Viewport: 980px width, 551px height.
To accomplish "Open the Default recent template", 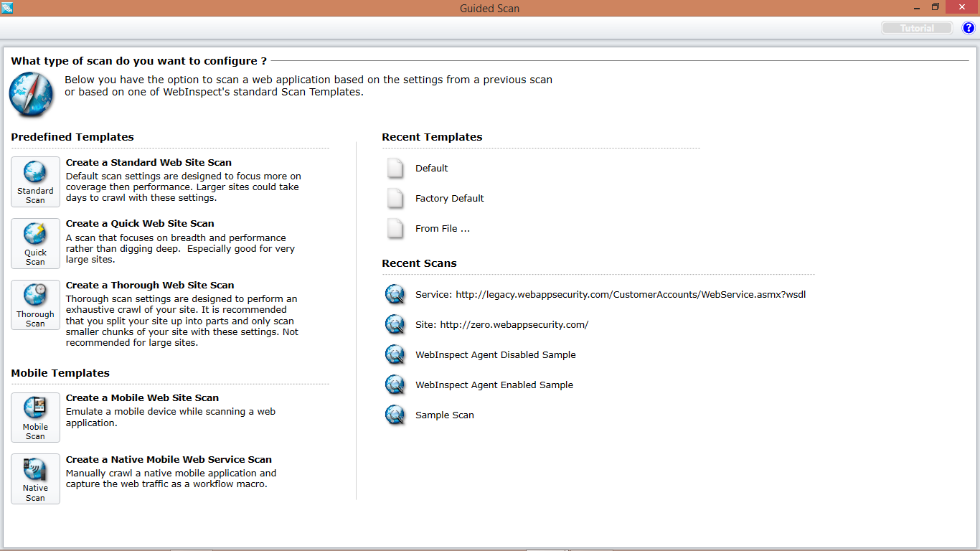I will pyautogui.click(x=431, y=168).
